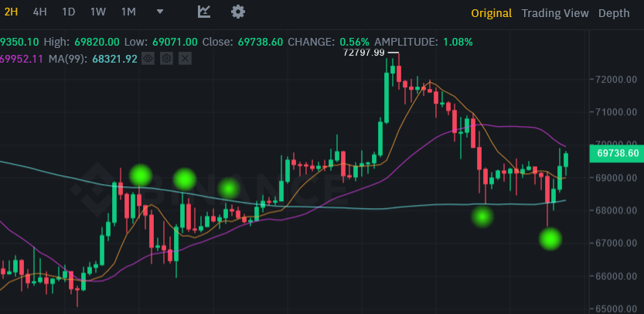The height and width of the screenshot is (314, 644).
Task: Expand more time intervals dropdown arrow
Action: point(160,12)
